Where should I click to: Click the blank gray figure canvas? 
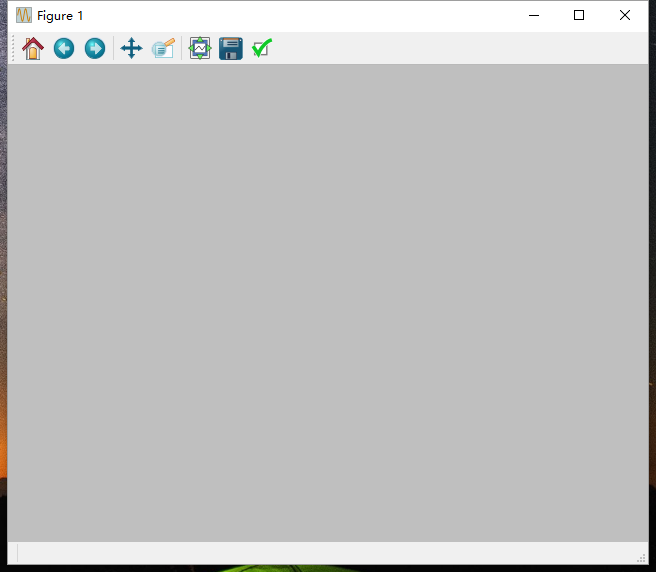[328, 303]
